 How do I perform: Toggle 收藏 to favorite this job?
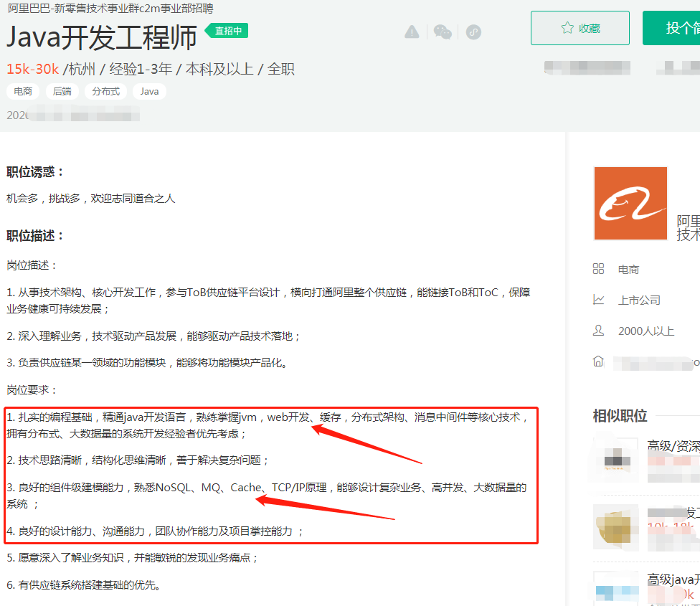580,28
